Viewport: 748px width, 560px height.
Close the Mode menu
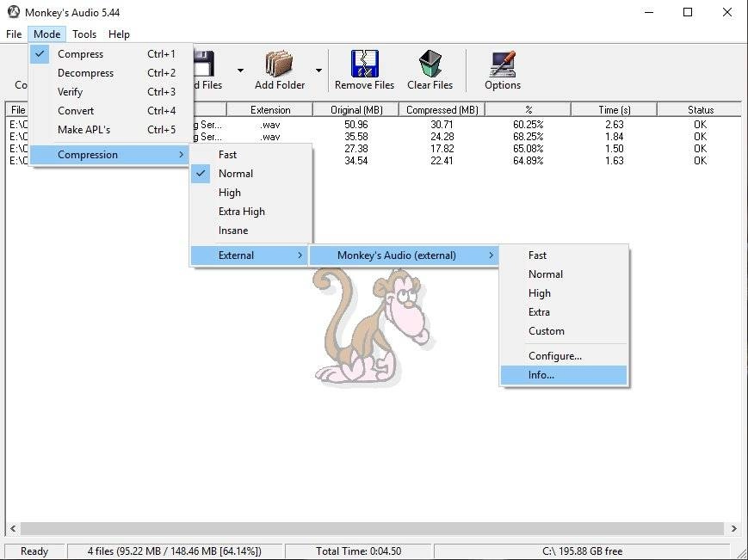click(46, 34)
